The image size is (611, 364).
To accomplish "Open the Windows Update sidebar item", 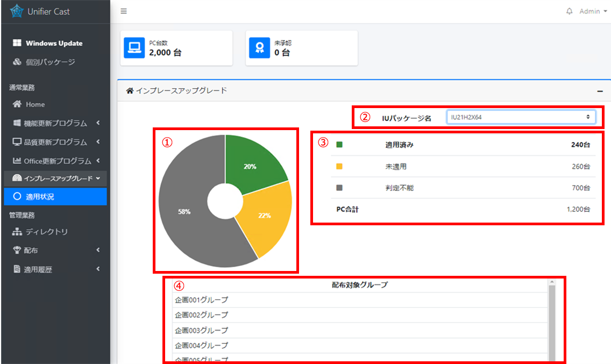I will [x=54, y=43].
